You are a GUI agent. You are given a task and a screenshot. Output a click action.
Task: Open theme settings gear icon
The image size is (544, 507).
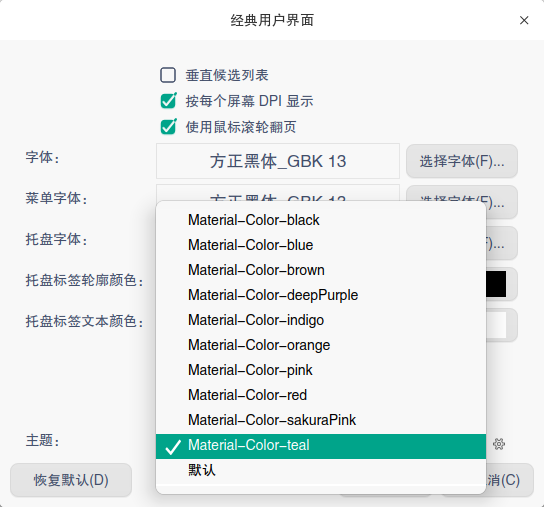click(x=499, y=444)
